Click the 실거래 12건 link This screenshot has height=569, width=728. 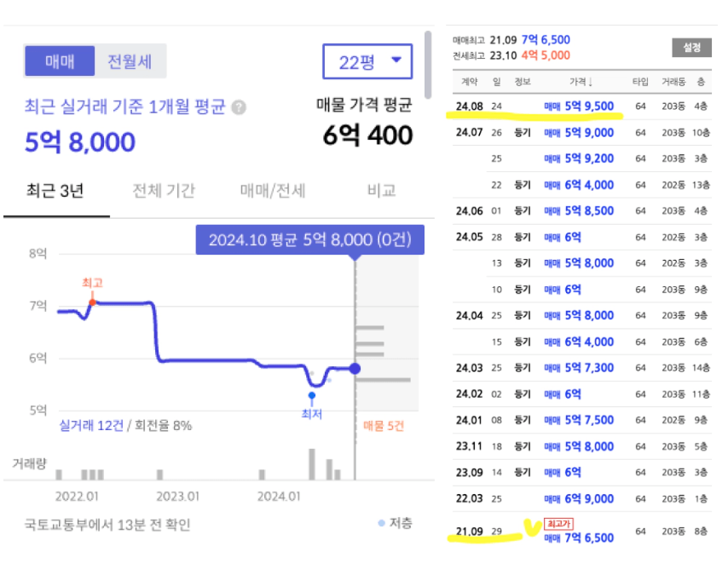(x=91, y=426)
